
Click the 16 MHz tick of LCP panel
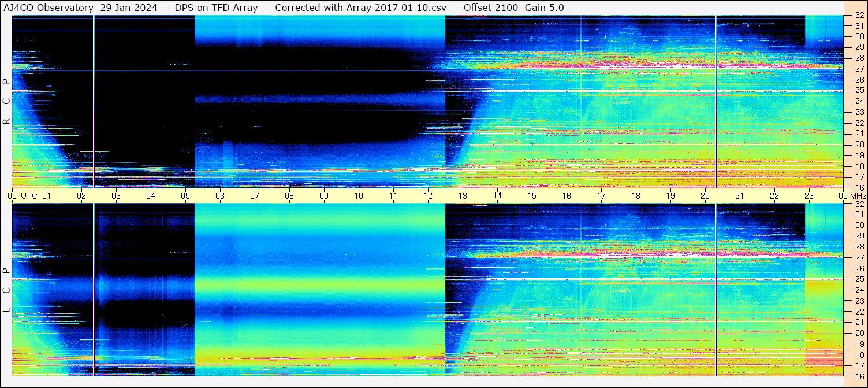click(x=859, y=376)
